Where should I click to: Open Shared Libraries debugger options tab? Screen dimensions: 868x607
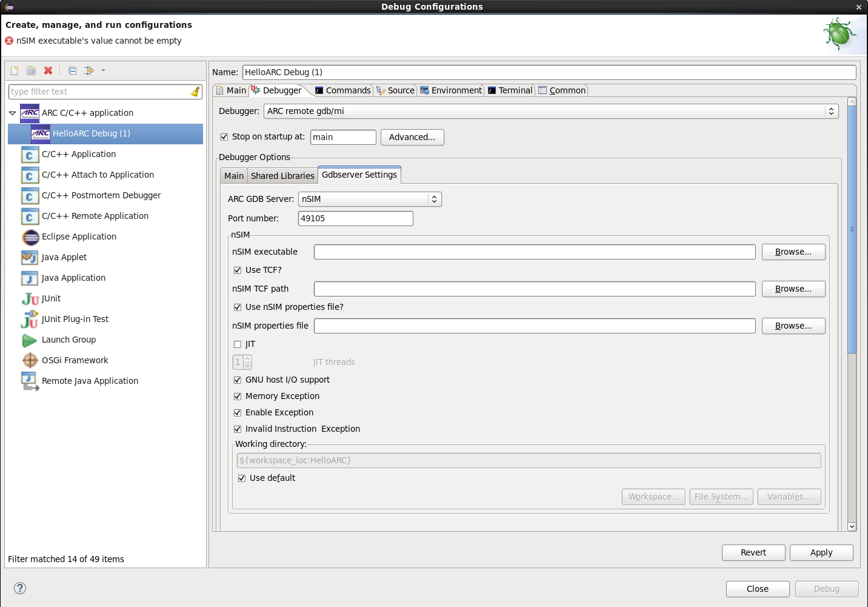pyautogui.click(x=282, y=176)
